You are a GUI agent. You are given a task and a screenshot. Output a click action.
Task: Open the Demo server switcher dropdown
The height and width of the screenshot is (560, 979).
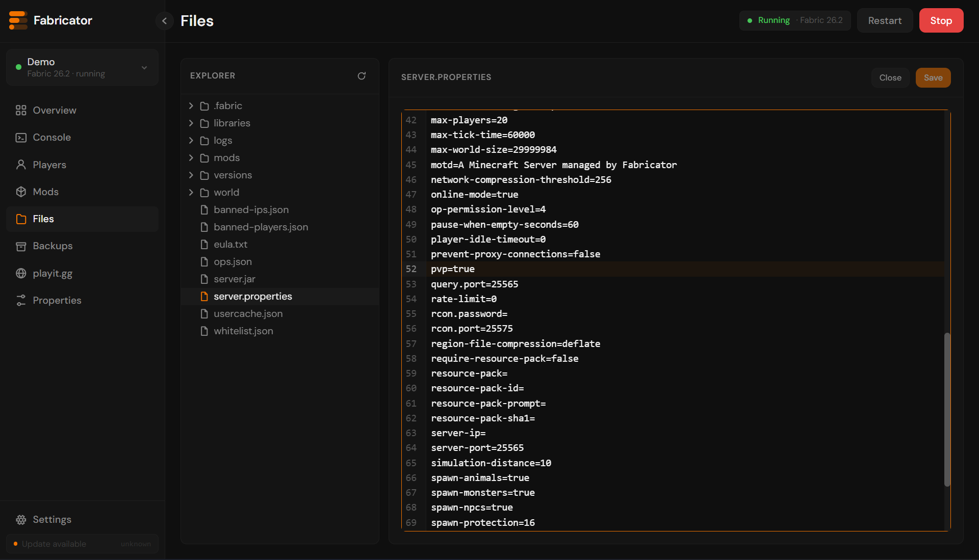tap(82, 67)
